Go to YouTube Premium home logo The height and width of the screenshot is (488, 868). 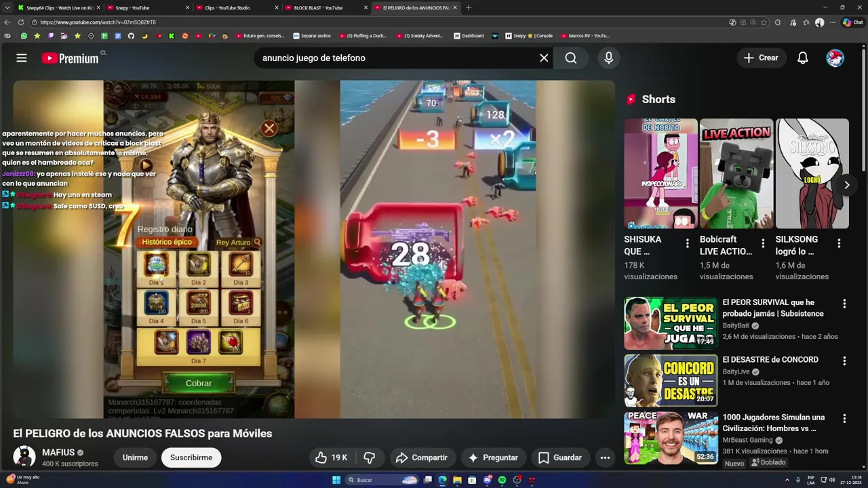[71, 58]
